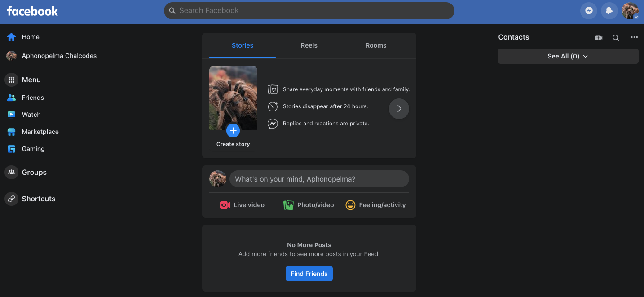
Task: Open Marketplace from the left sidebar
Action: [40, 132]
